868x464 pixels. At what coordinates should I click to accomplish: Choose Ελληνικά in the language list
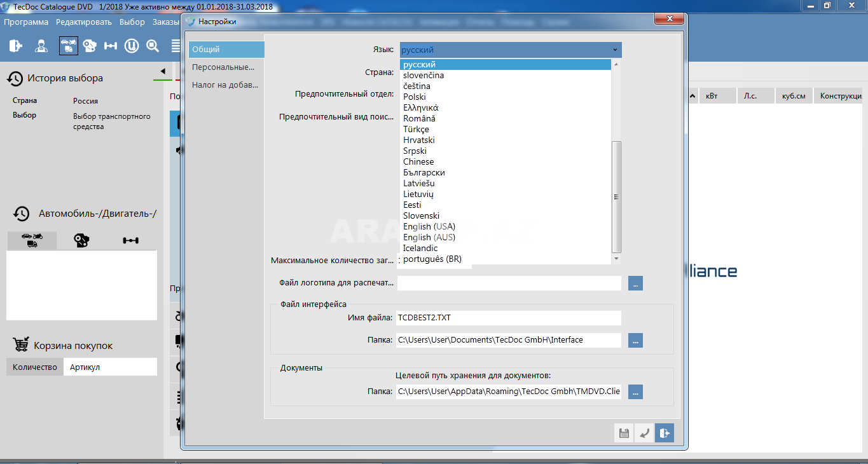point(506,108)
